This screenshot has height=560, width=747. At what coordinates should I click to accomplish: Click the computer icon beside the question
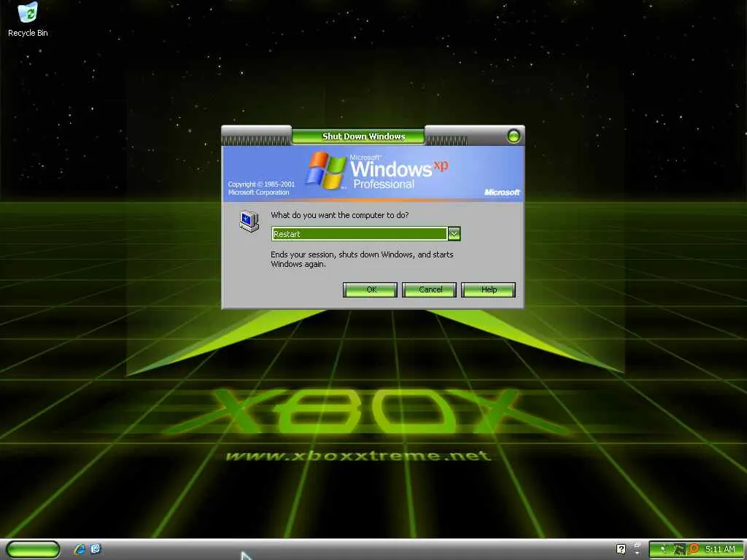click(249, 222)
